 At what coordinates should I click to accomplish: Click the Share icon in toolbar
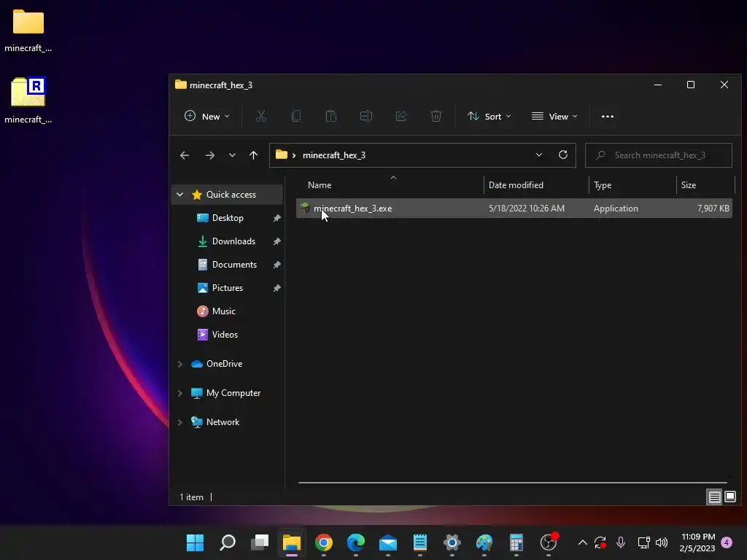[x=401, y=116]
